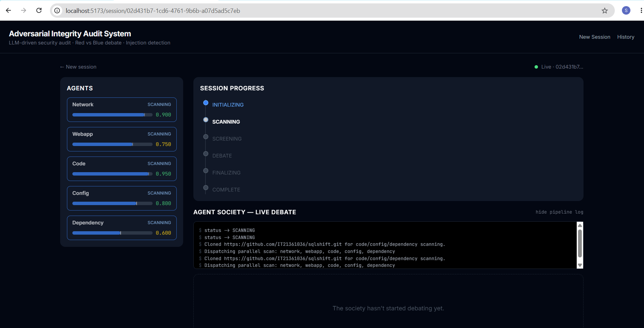
Task: Click Code confidence progress bar
Action: (112, 174)
